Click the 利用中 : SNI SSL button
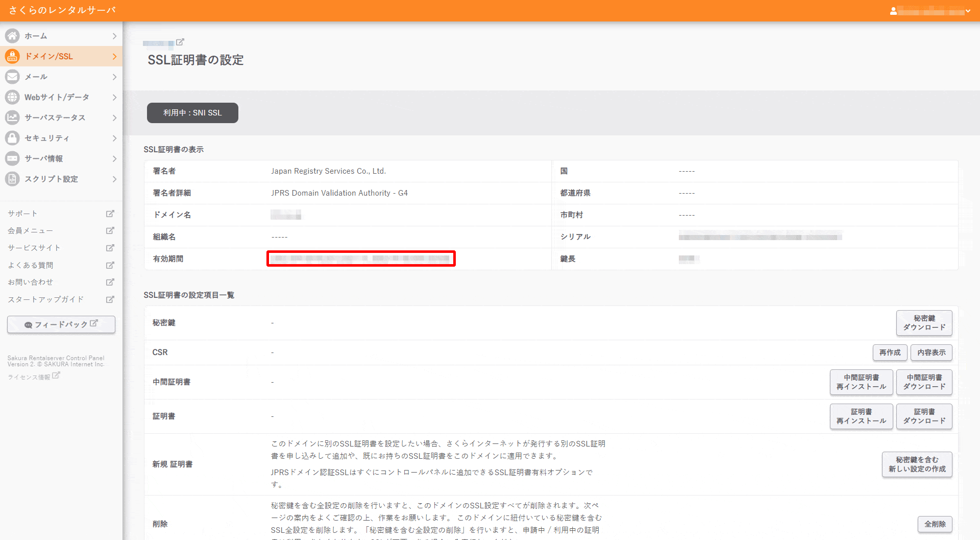The image size is (980, 540). click(x=192, y=113)
